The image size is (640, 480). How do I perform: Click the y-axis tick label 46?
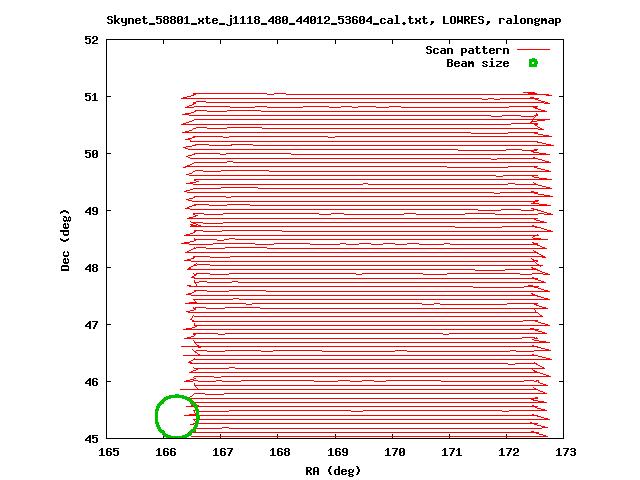click(91, 382)
